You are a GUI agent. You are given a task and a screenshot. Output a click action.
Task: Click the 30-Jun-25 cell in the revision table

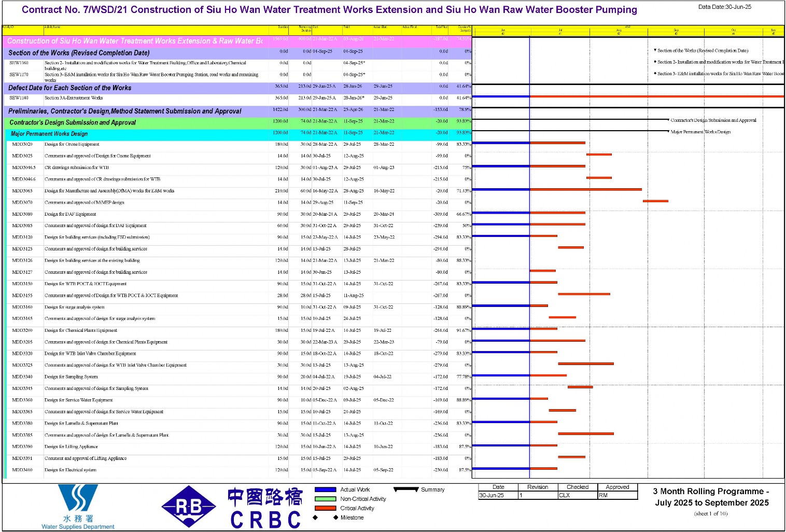click(x=498, y=495)
